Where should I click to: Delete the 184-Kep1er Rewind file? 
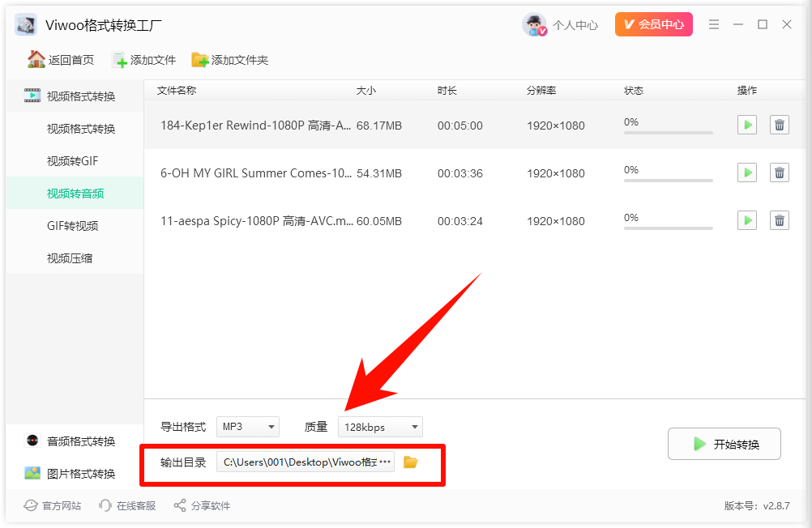(779, 125)
